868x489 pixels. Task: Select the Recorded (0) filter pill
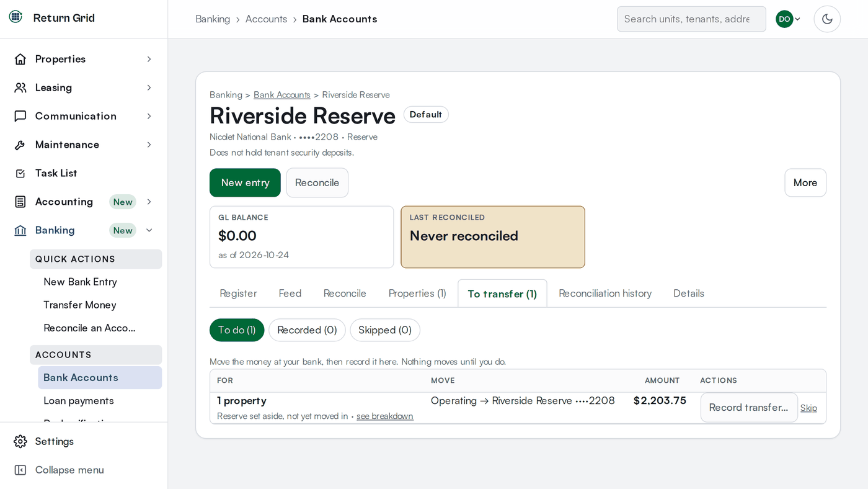[307, 330]
